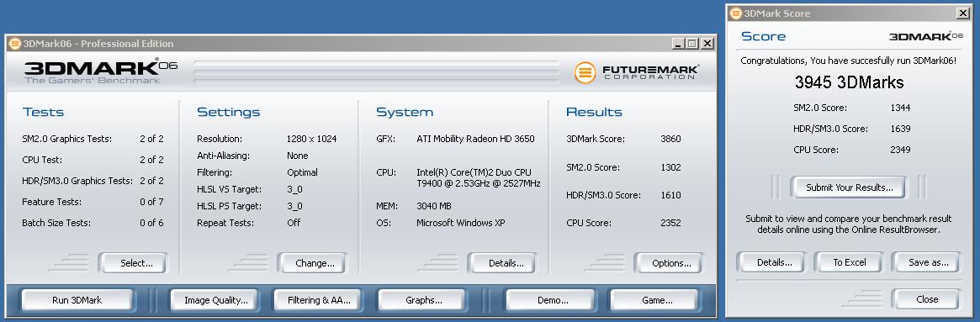The image size is (980, 322).
Task: Click Filtering value 'Optimal'
Action: 302,172
